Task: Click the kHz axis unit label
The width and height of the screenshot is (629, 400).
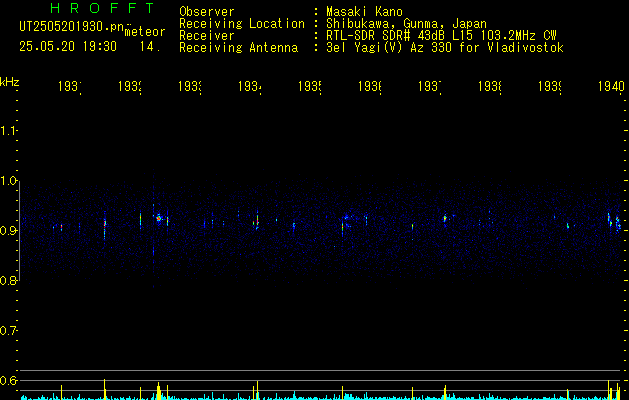Action: [10, 82]
